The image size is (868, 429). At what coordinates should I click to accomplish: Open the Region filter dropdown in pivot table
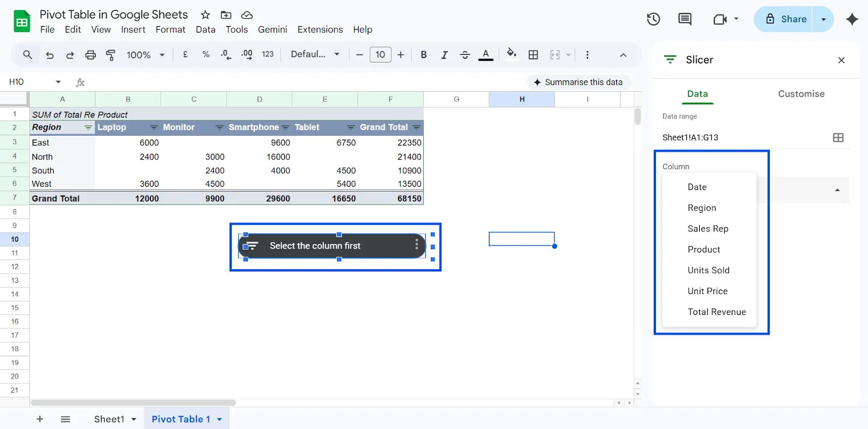(x=88, y=128)
